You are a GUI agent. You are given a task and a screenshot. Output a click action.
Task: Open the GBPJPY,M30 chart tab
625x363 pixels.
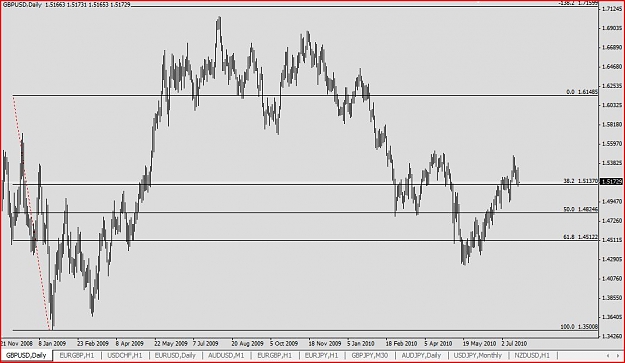pyautogui.click(x=369, y=355)
